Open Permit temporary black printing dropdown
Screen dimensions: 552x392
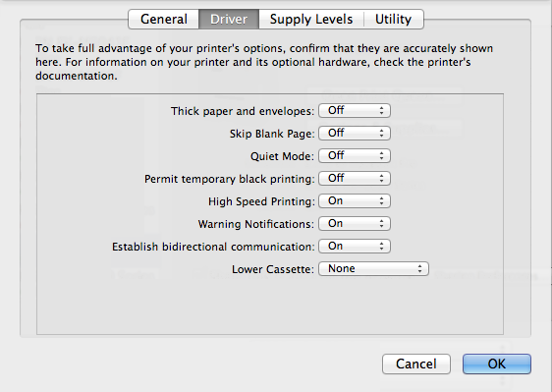[x=355, y=178]
